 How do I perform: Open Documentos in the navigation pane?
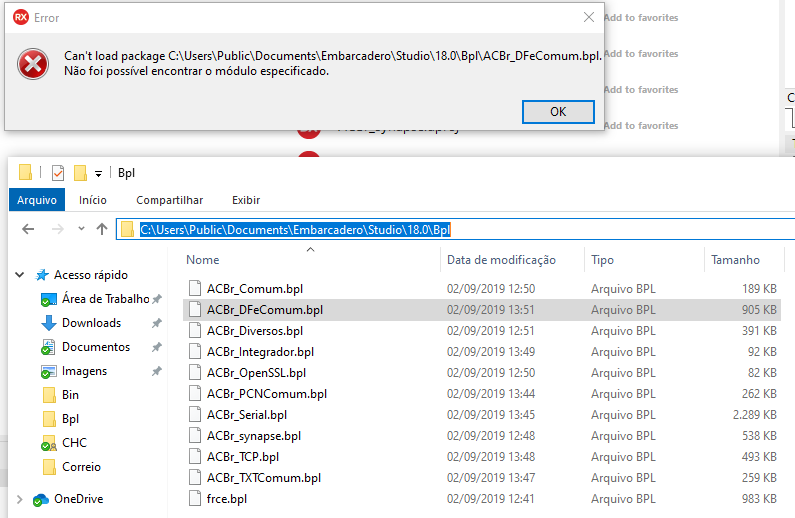(96, 347)
